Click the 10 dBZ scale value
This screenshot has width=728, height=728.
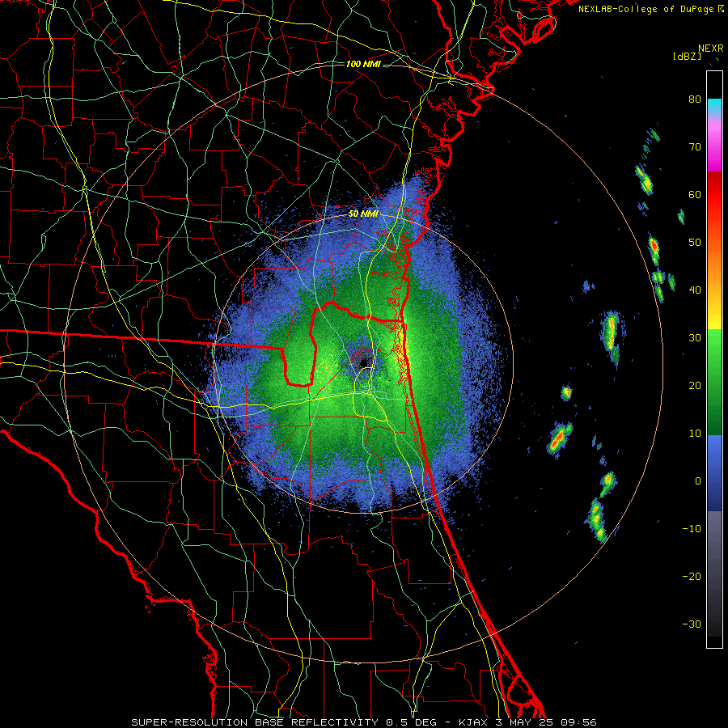695,434
